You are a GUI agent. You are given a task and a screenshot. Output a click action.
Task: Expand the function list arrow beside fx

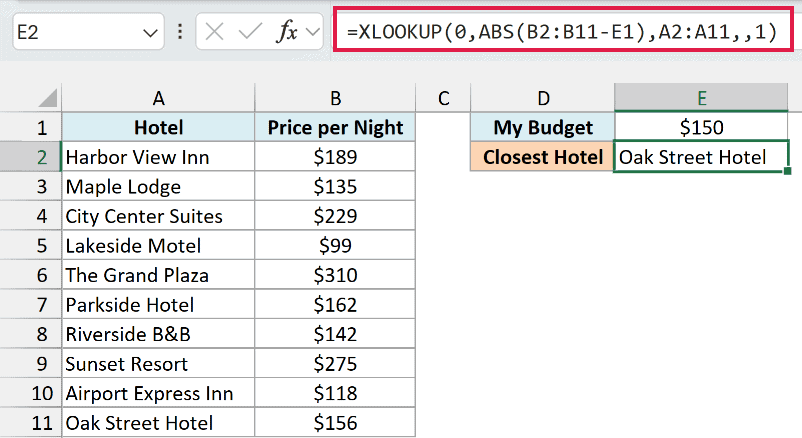tap(311, 32)
